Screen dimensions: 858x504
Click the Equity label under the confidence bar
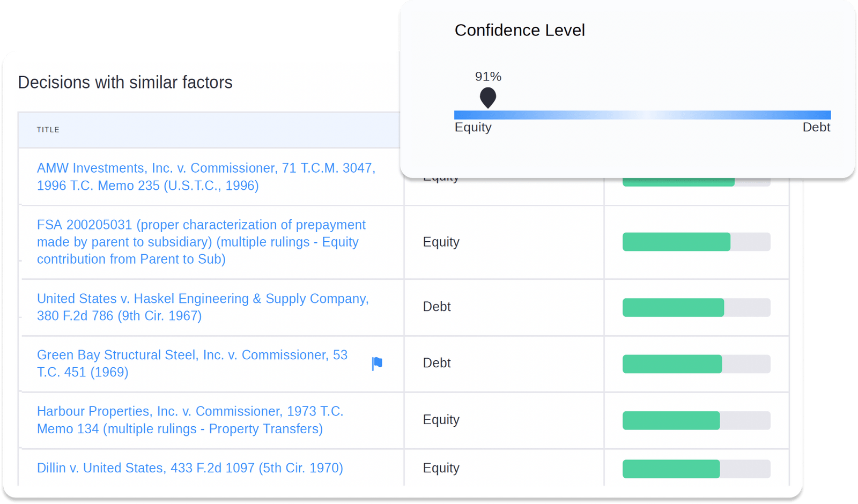[x=473, y=127]
